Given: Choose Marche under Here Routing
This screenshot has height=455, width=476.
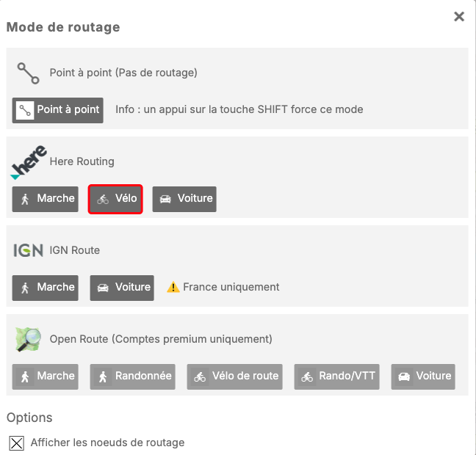Looking at the screenshot, I should [45, 199].
